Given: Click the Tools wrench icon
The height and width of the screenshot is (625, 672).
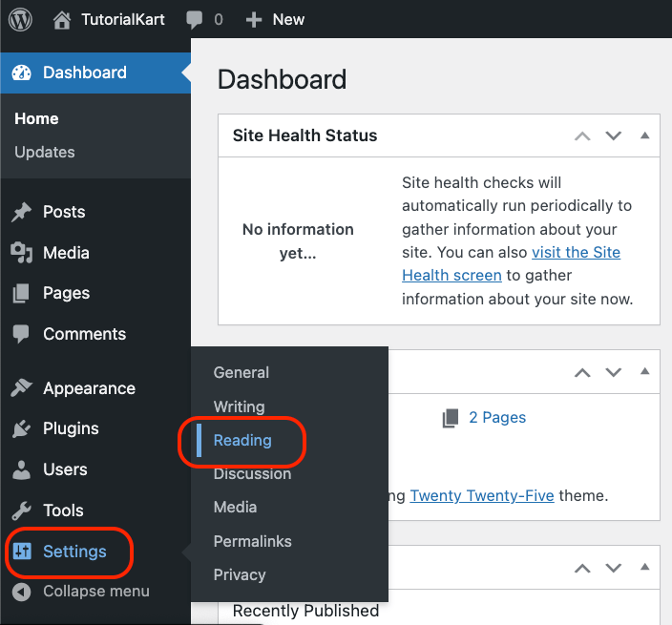Looking at the screenshot, I should coord(21,510).
